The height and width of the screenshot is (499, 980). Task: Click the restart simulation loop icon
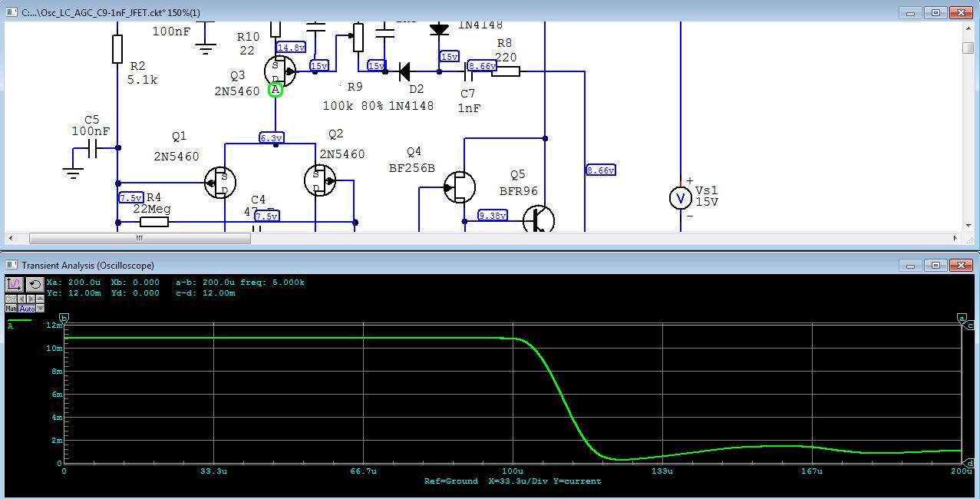click(x=35, y=284)
